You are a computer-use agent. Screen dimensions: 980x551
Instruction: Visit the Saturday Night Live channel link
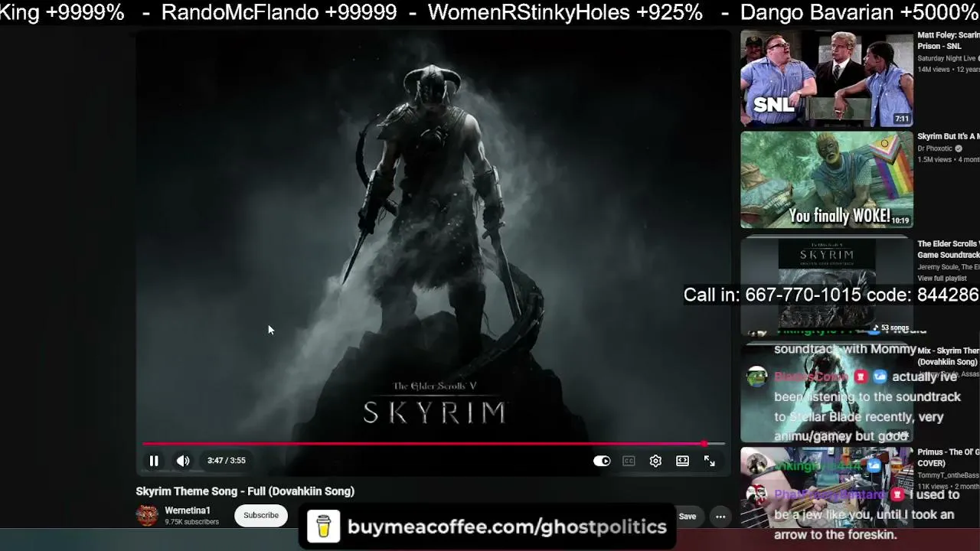coord(946,58)
